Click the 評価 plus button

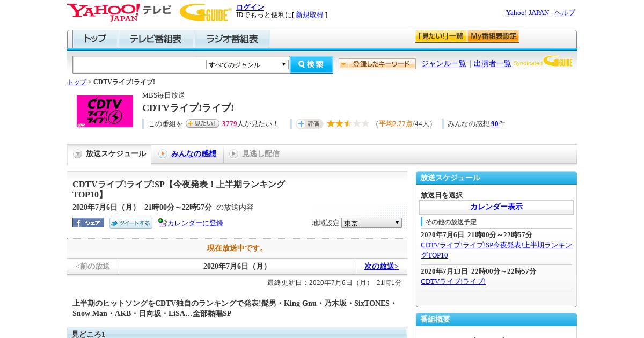[x=309, y=124]
